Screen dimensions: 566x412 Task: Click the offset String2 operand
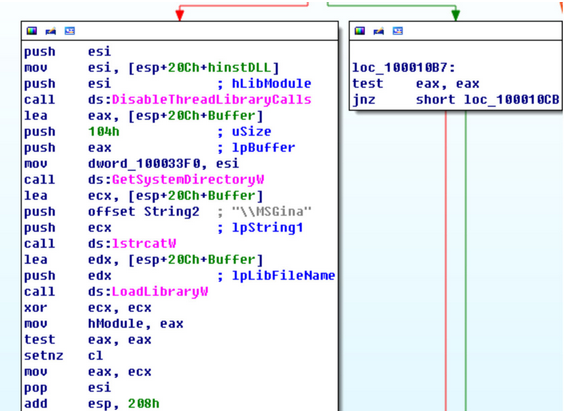[x=144, y=212]
